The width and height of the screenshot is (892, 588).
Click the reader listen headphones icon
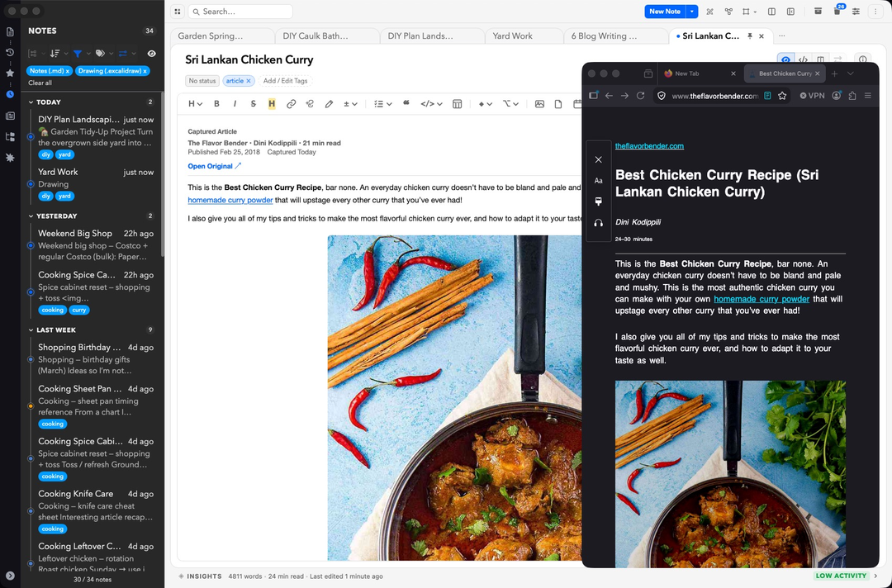(x=599, y=223)
